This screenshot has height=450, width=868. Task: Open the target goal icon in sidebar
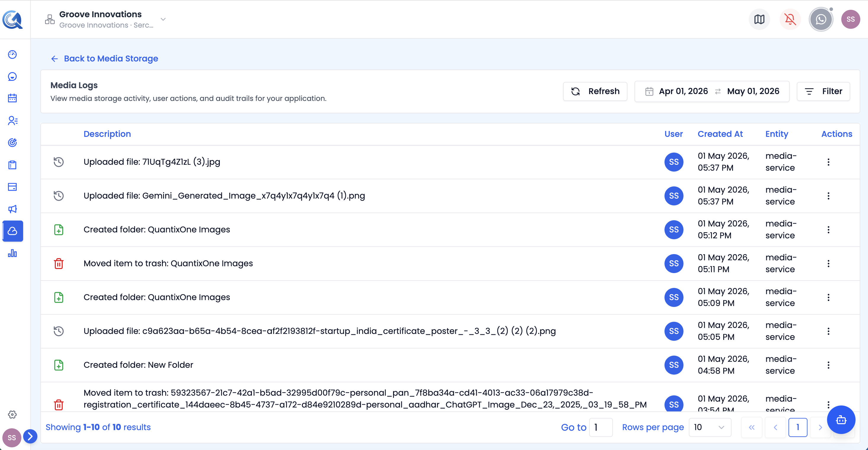coord(12,142)
